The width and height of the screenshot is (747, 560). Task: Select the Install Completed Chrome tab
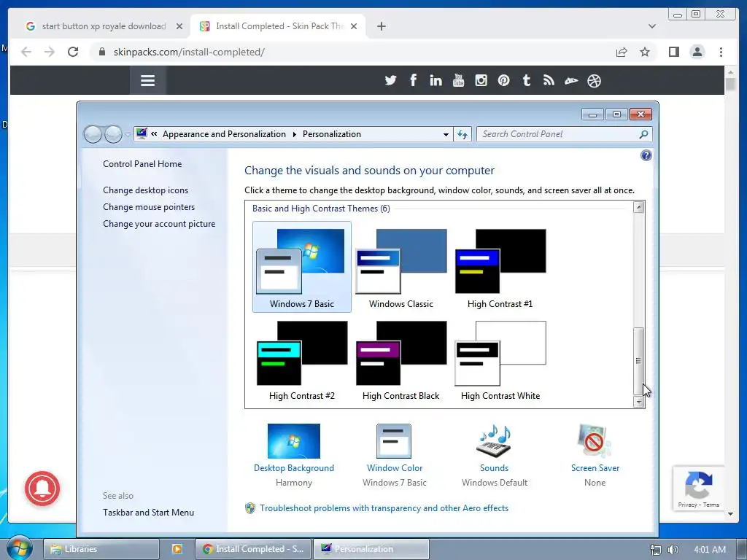coord(279,26)
